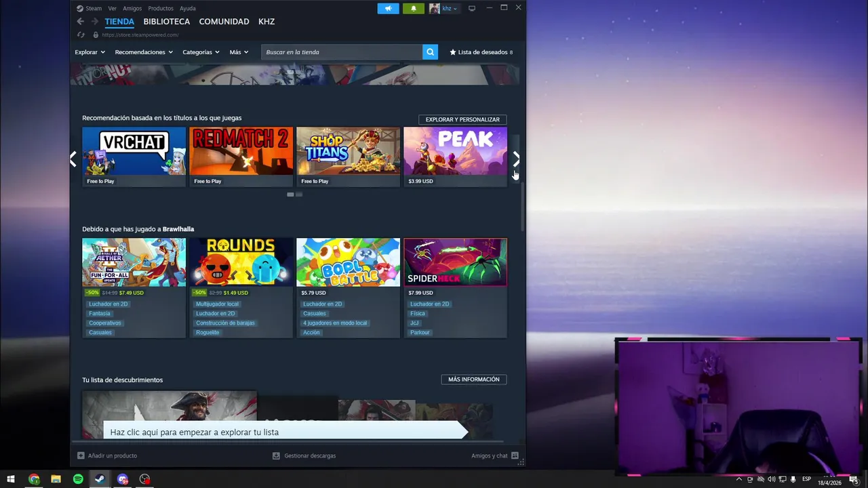Click the 4 jugadores en modo local tag

pyautogui.click(x=335, y=323)
